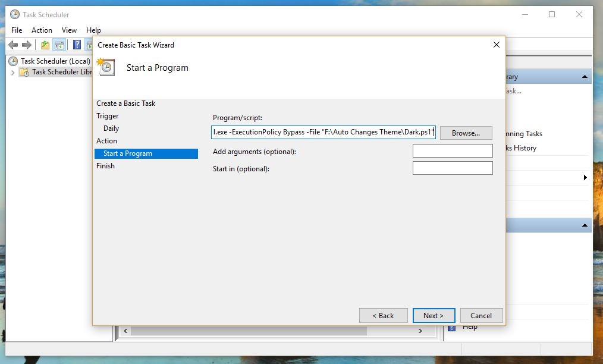Image resolution: width=603 pixels, height=364 pixels.
Task: Click the Next > button
Action: (x=434, y=315)
